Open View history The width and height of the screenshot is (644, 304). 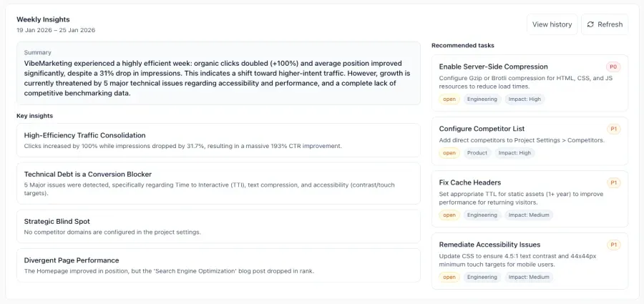(552, 24)
